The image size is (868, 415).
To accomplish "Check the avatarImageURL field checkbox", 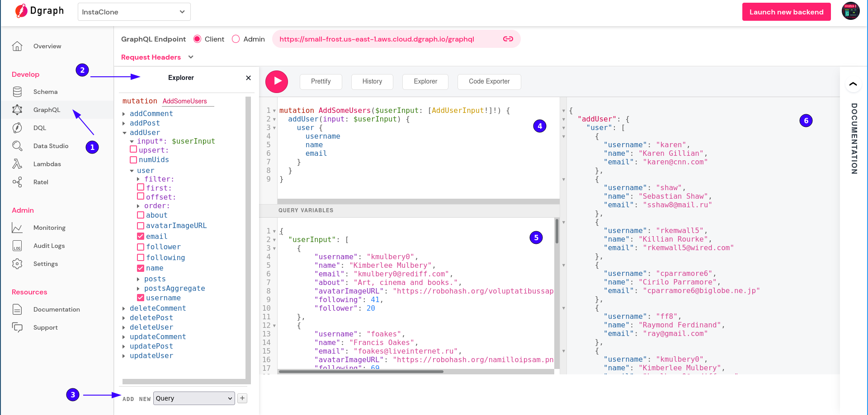I will (141, 226).
